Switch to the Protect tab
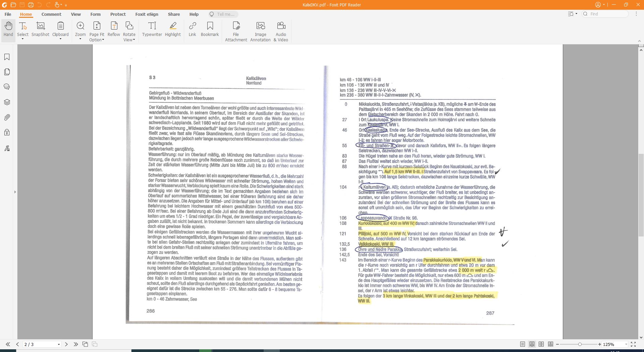The width and height of the screenshot is (644, 352). 118,14
